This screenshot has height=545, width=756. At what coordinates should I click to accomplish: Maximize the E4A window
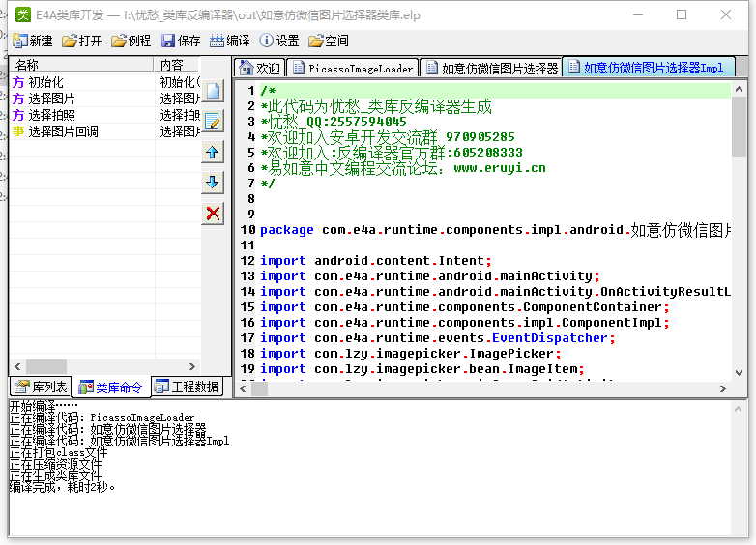coord(682,14)
